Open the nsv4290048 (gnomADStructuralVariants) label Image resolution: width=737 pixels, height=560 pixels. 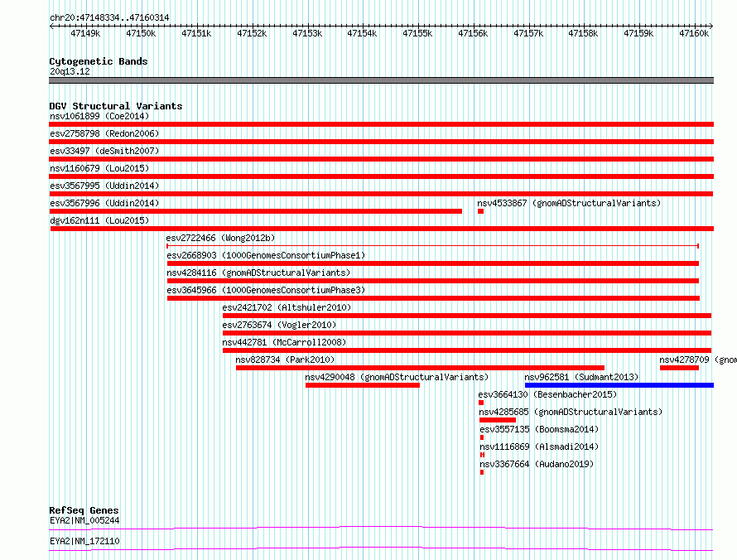click(x=396, y=377)
